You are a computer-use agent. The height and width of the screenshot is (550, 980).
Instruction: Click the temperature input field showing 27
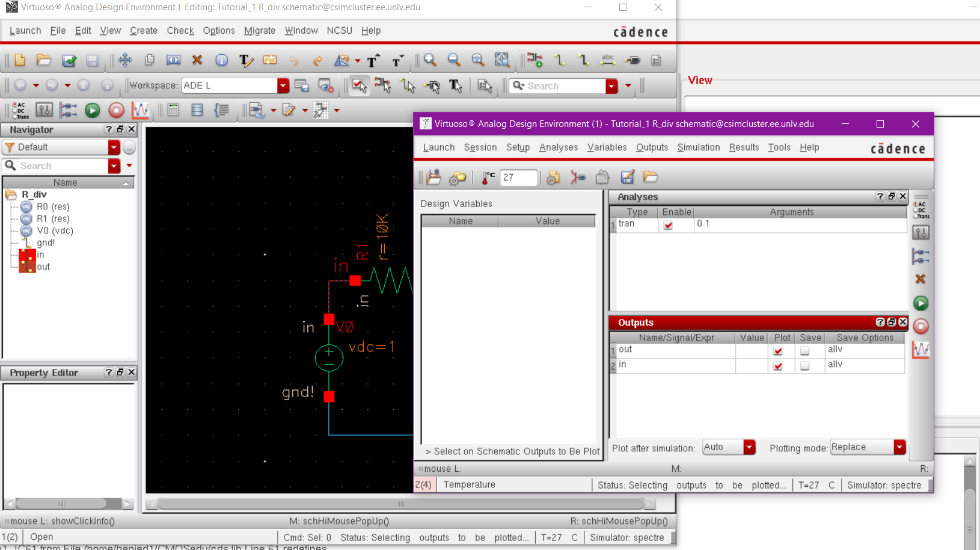[518, 178]
